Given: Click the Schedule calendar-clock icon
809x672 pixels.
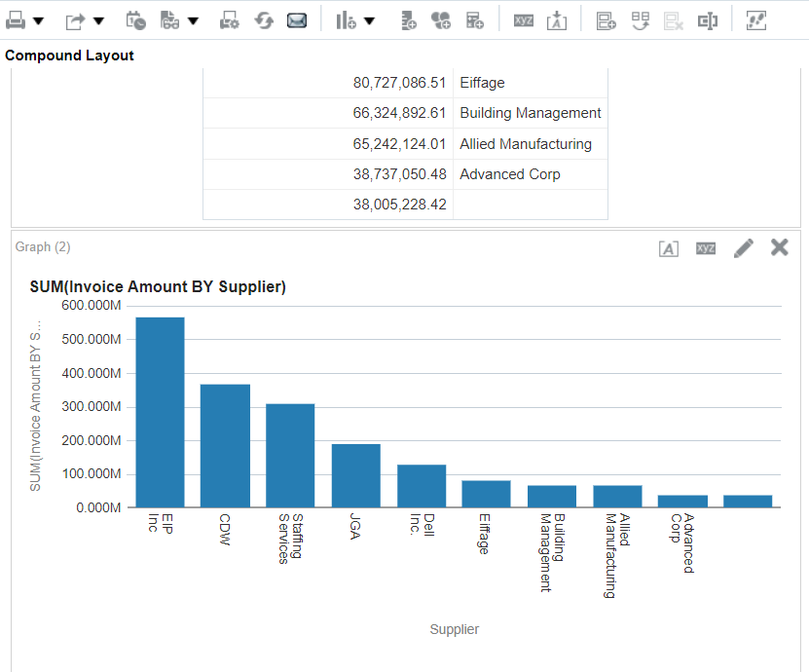Looking at the screenshot, I should (x=135, y=20).
